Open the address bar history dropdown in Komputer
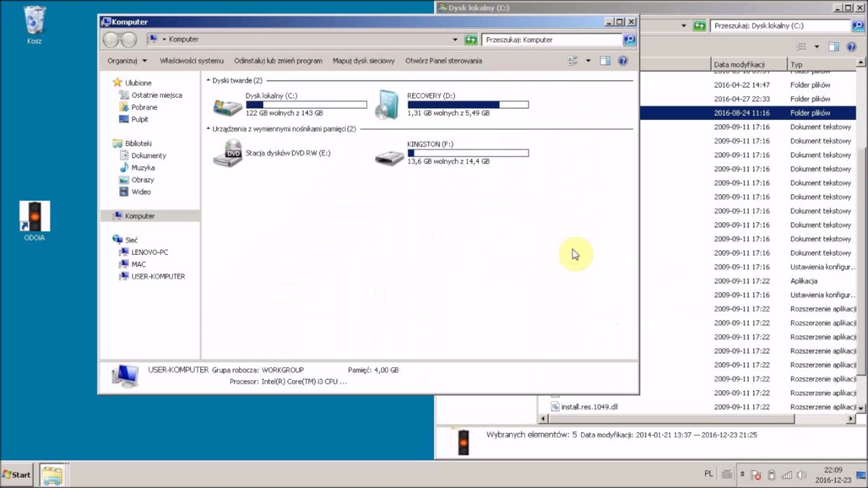Screen dimensions: 868x488 (x=455, y=40)
